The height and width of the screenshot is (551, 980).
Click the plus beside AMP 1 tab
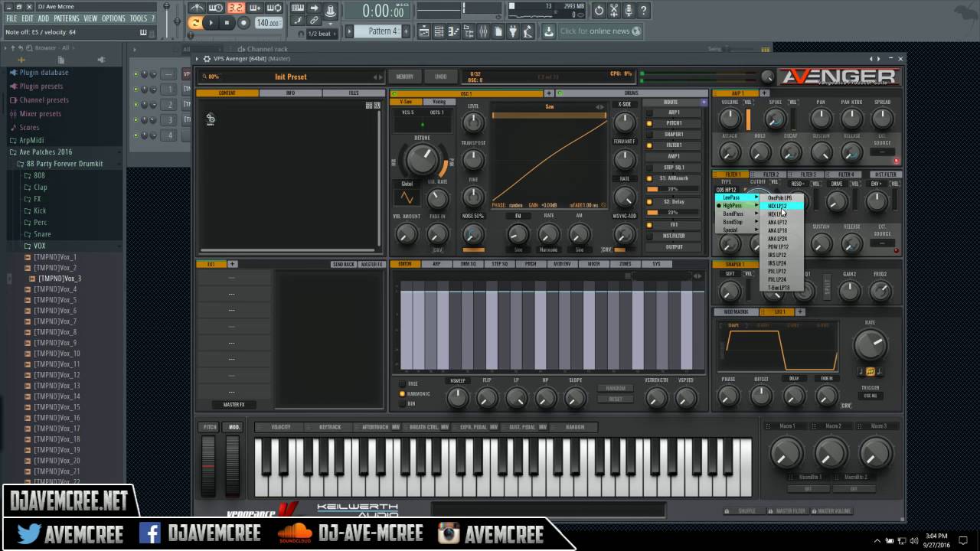[764, 93]
